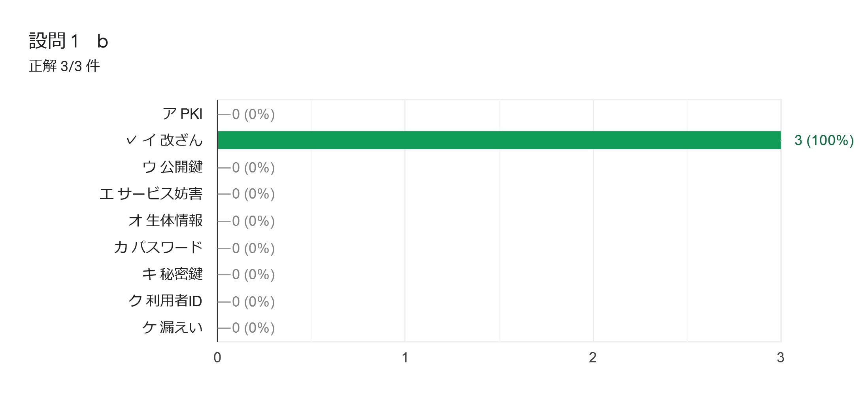Click the ク 利用者ID label
The width and height of the screenshot is (868, 413).
pos(165,301)
